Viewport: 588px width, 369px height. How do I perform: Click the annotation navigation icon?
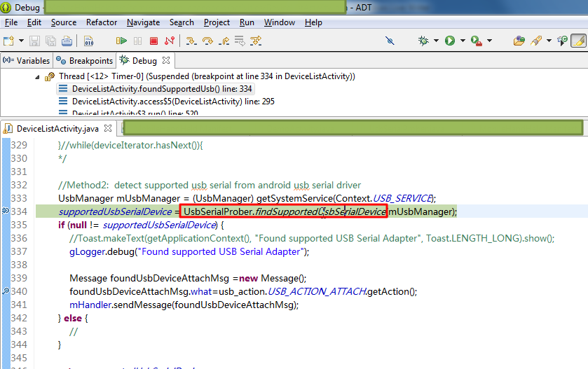[563, 41]
